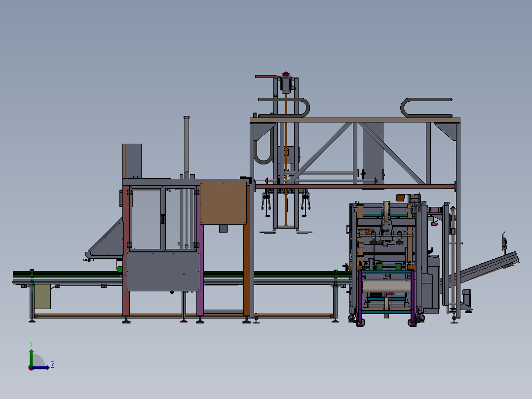
Task: Select the right U-shaped tube above the frame
Action: point(426,108)
